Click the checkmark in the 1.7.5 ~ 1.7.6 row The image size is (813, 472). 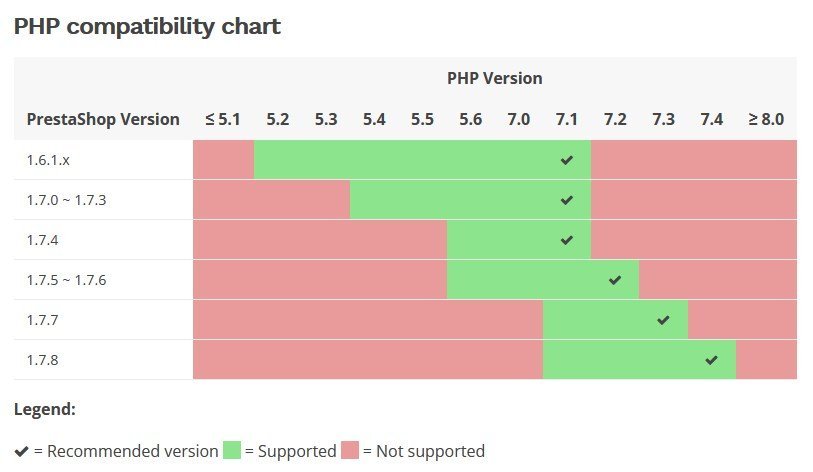(x=615, y=280)
